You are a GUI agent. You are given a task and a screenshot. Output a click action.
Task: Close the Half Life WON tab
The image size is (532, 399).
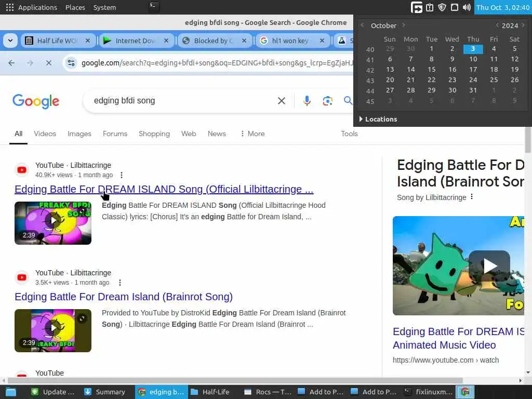click(x=88, y=41)
